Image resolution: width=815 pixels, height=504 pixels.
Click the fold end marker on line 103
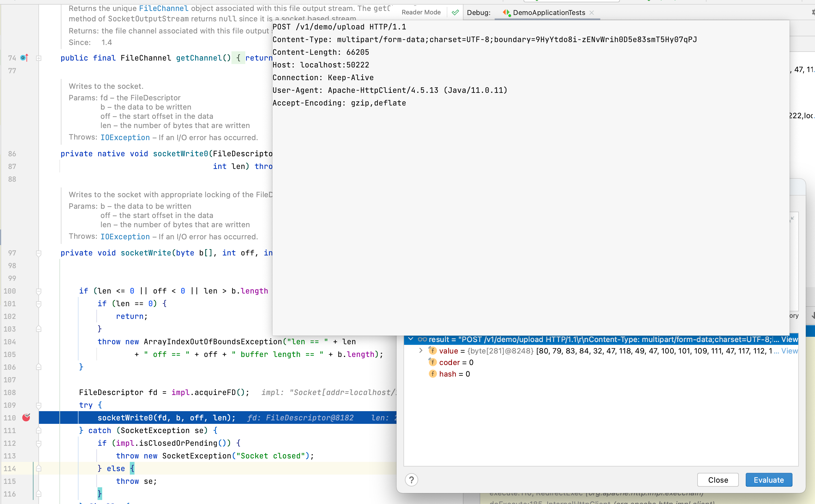tap(39, 329)
